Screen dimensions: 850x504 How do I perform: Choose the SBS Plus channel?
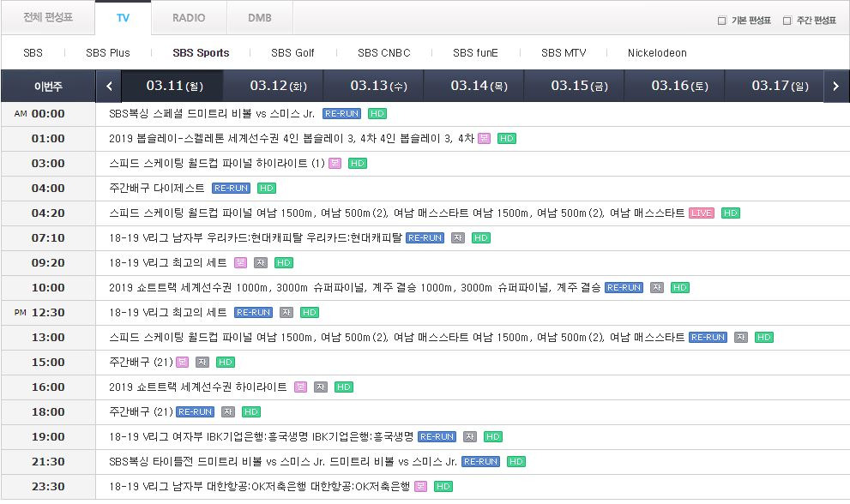(108, 52)
